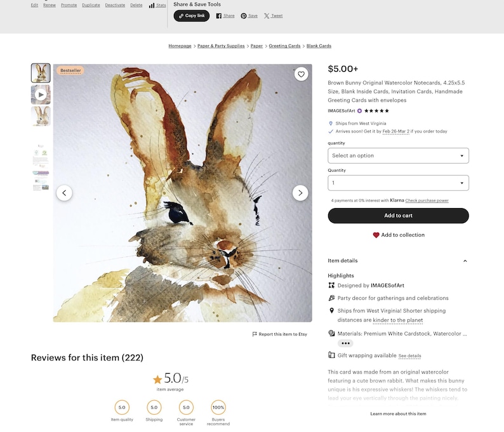504x432 pixels.
Task: Share listing on Facebook
Action: [225, 16]
